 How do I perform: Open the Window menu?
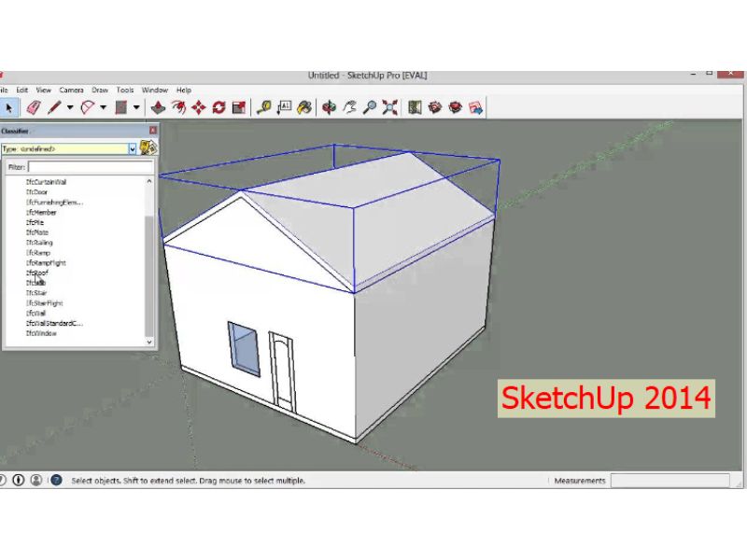tap(155, 91)
